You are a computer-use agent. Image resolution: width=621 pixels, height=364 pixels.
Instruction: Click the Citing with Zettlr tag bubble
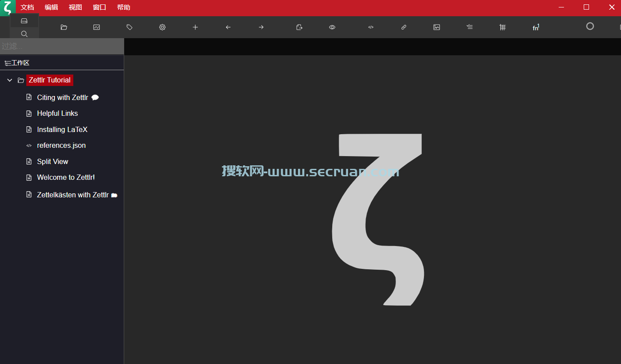click(95, 97)
